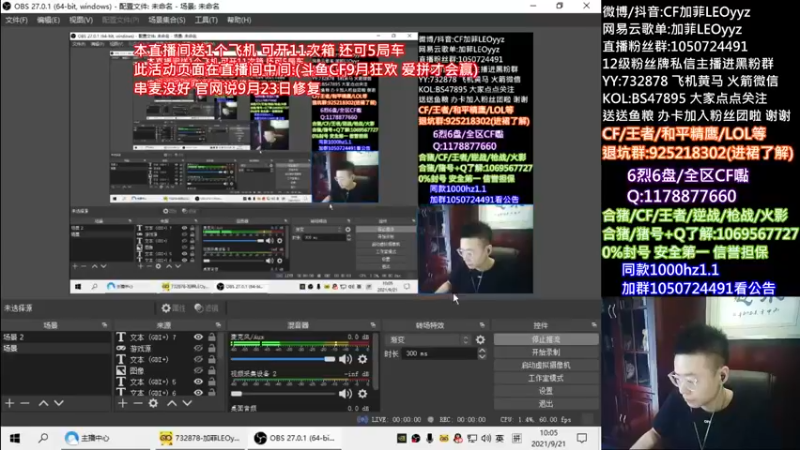This screenshot has height=450, width=800.
Task: Move source down in Sources panel
Action: pos(187,403)
